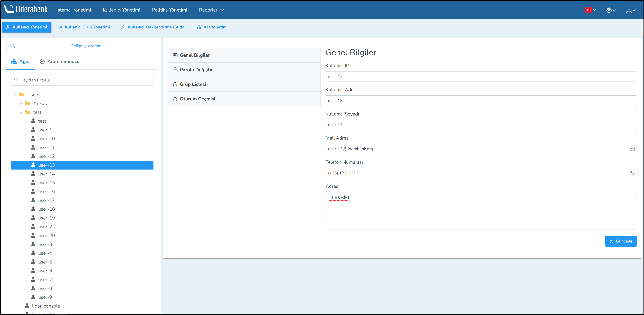
Task: Click the filter funnel icon
Action: pyautogui.click(x=16, y=80)
